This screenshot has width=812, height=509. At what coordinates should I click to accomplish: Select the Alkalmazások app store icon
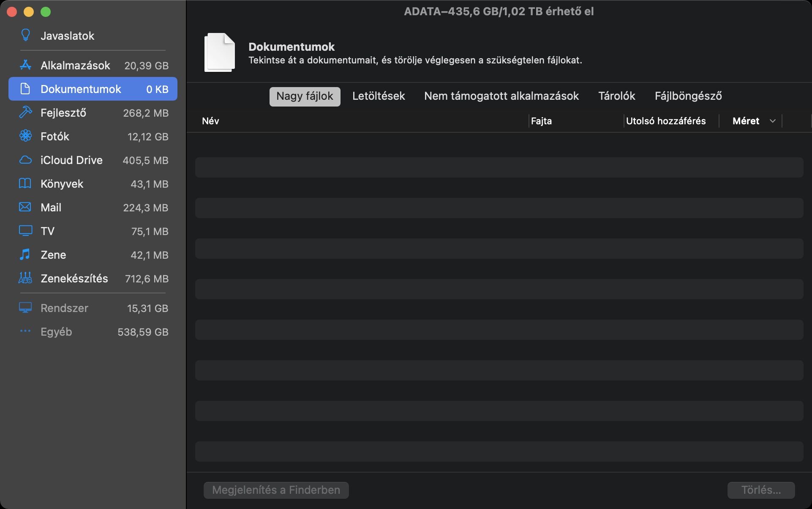click(25, 65)
